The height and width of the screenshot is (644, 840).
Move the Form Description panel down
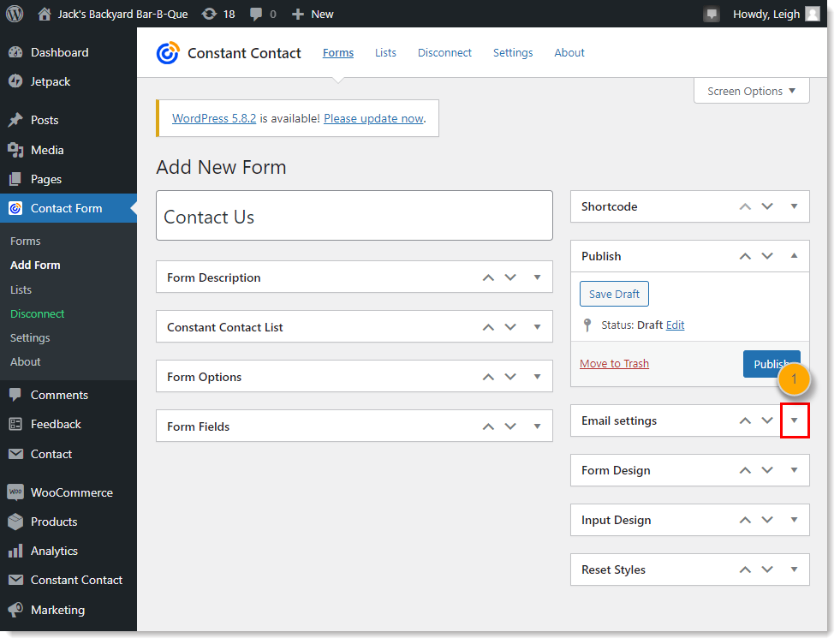tap(510, 277)
